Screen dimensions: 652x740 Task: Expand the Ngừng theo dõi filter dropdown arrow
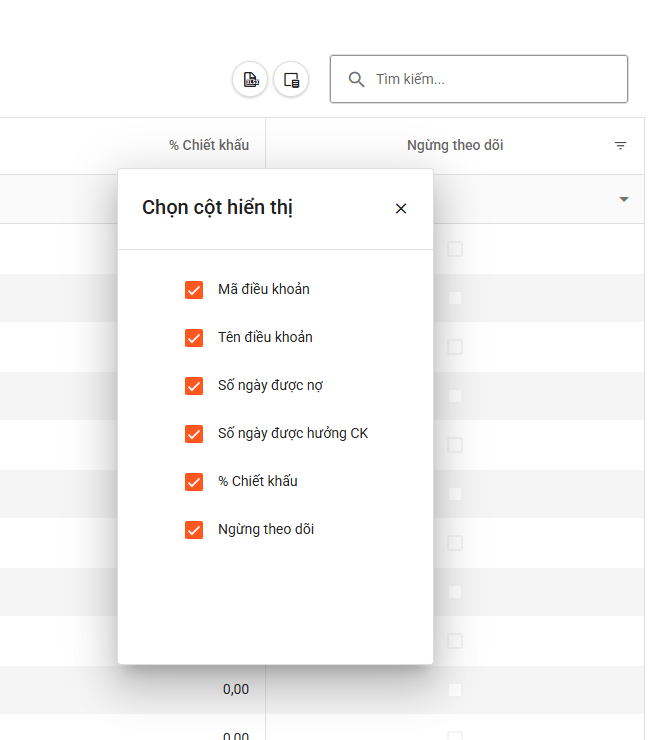624,199
